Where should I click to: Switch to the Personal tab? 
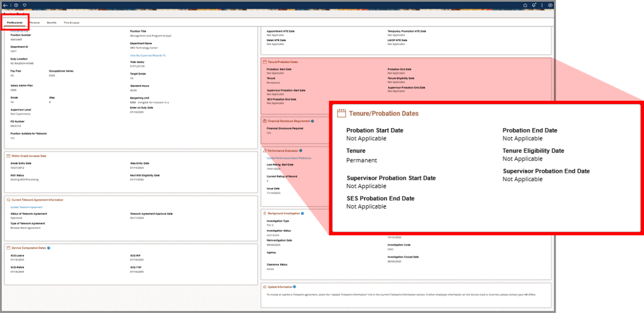34,23
